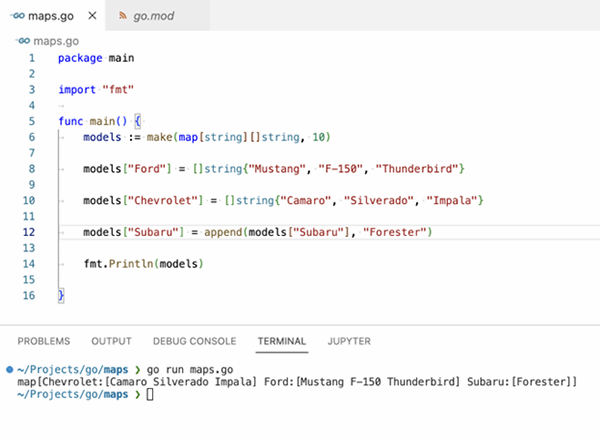The height and width of the screenshot is (440, 600).
Task: Select the TERMINAL panel tab
Action: pyautogui.click(x=281, y=341)
